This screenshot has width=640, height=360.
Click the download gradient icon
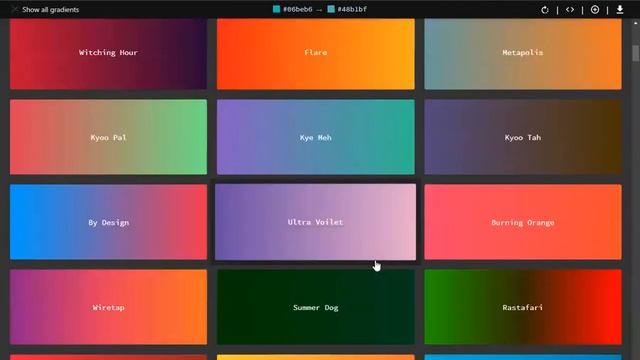coord(620,9)
